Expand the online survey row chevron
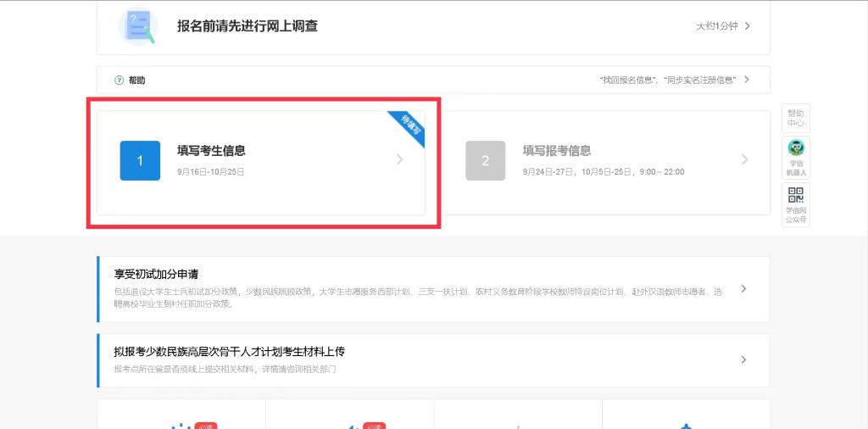 (747, 26)
